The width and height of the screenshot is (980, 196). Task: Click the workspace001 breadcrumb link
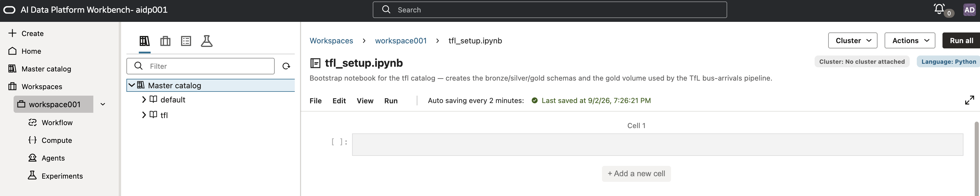(x=401, y=41)
